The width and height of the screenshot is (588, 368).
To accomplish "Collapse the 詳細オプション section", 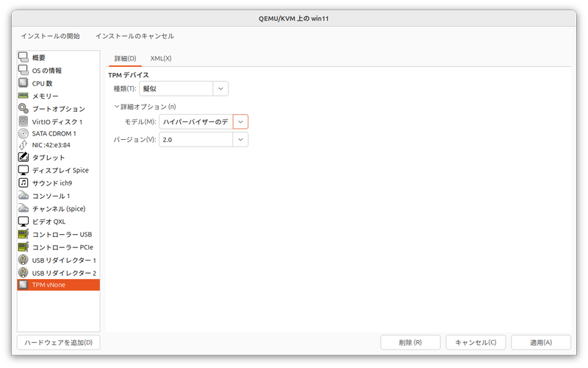I will [145, 107].
